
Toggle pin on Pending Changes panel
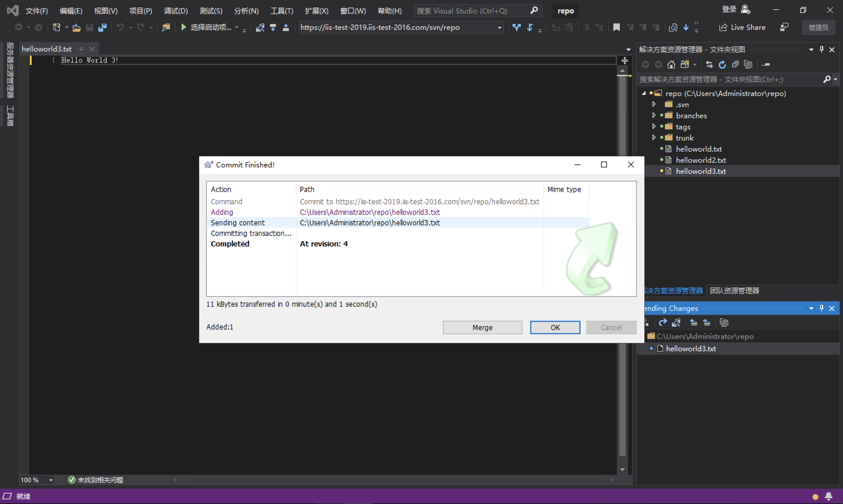coord(822,308)
